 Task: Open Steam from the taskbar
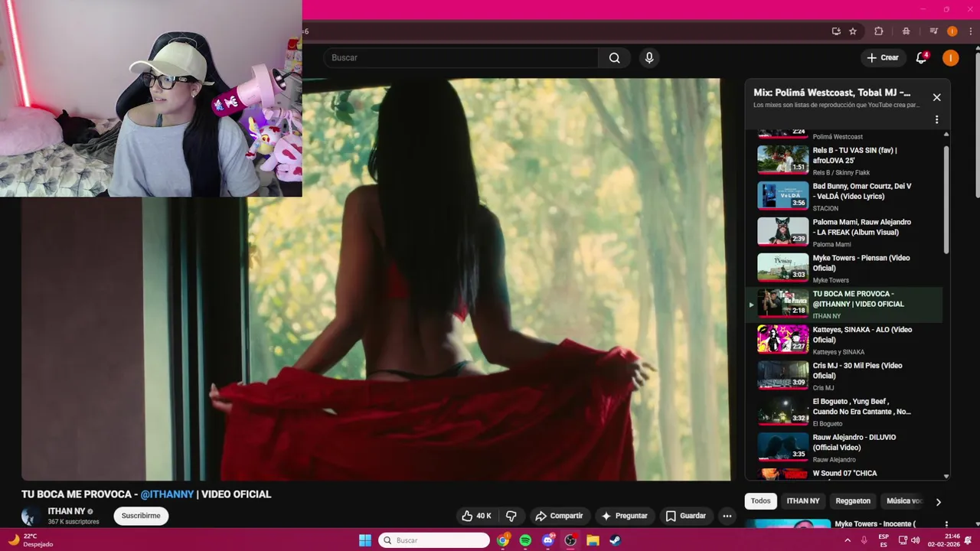[615, 540]
